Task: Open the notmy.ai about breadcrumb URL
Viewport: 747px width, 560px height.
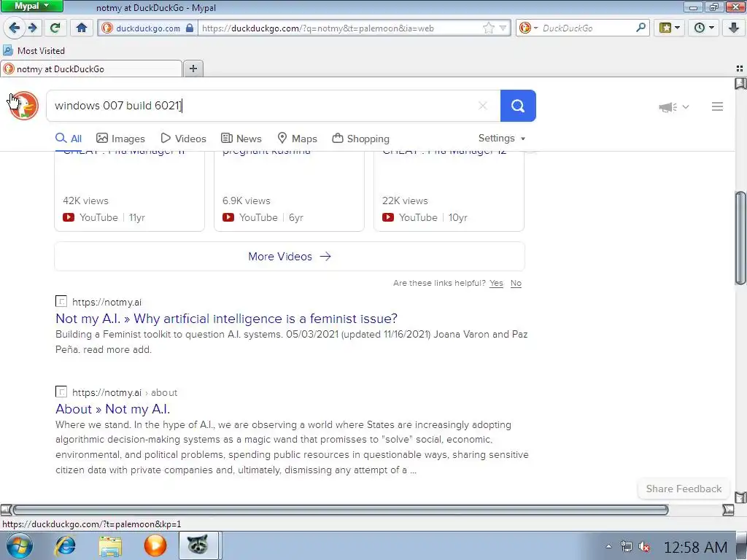Action: point(125,392)
